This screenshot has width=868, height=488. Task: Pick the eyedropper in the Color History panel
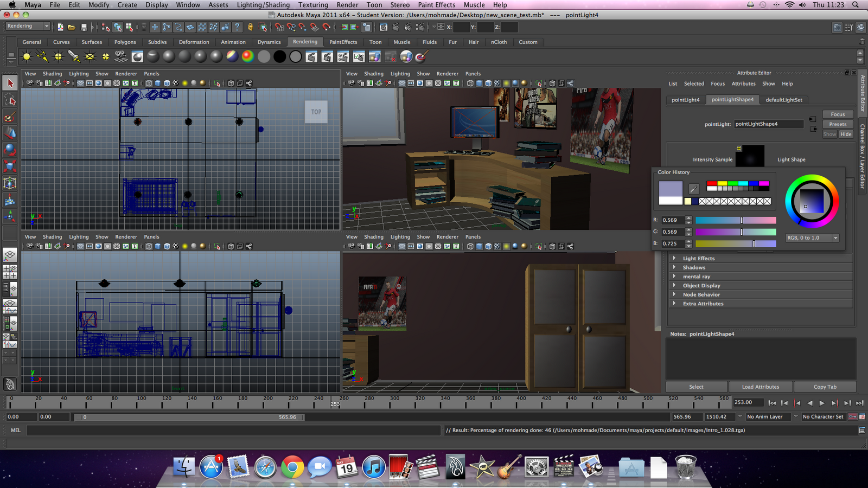693,189
